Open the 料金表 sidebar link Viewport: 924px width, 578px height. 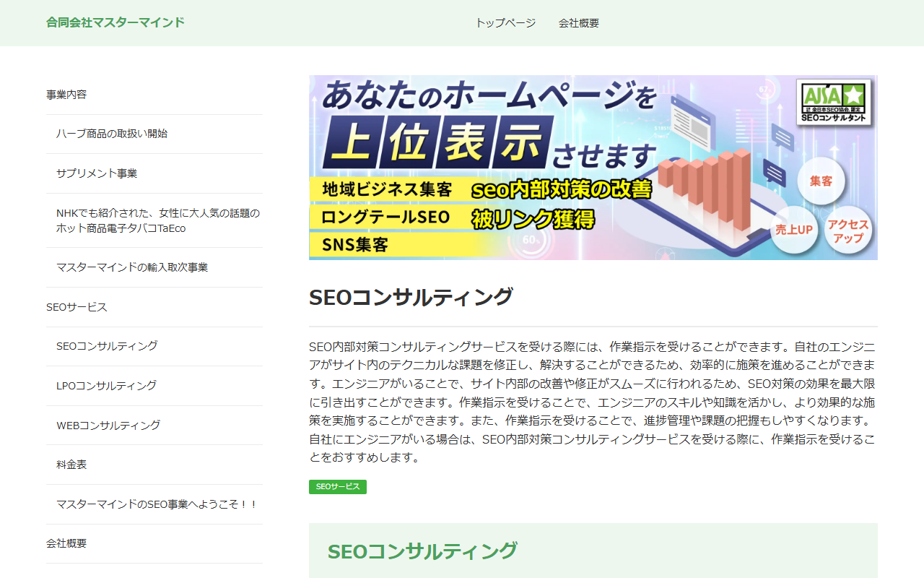tap(71, 465)
